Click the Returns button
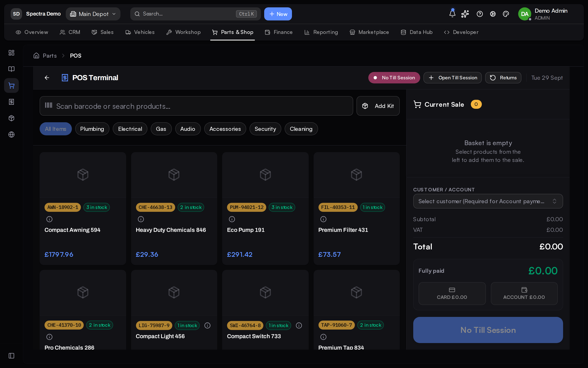The width and height of the screenshot is (588, 368). point(503,78)
